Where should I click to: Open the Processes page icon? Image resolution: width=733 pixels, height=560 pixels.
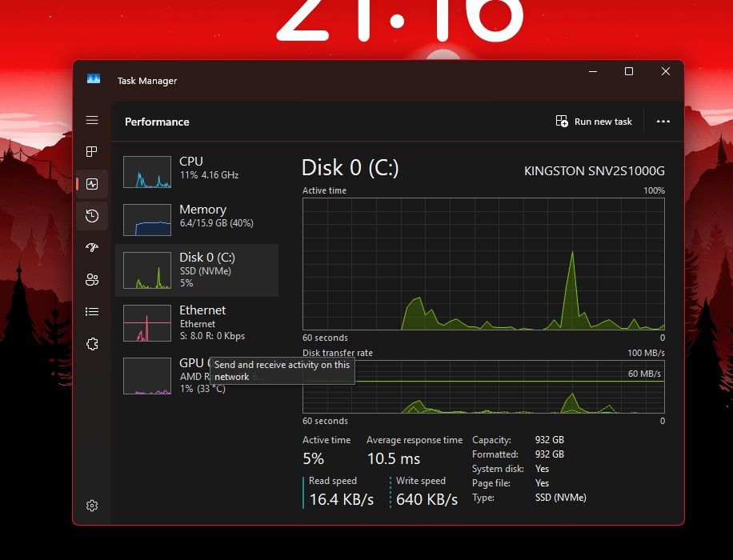(92, 151)
